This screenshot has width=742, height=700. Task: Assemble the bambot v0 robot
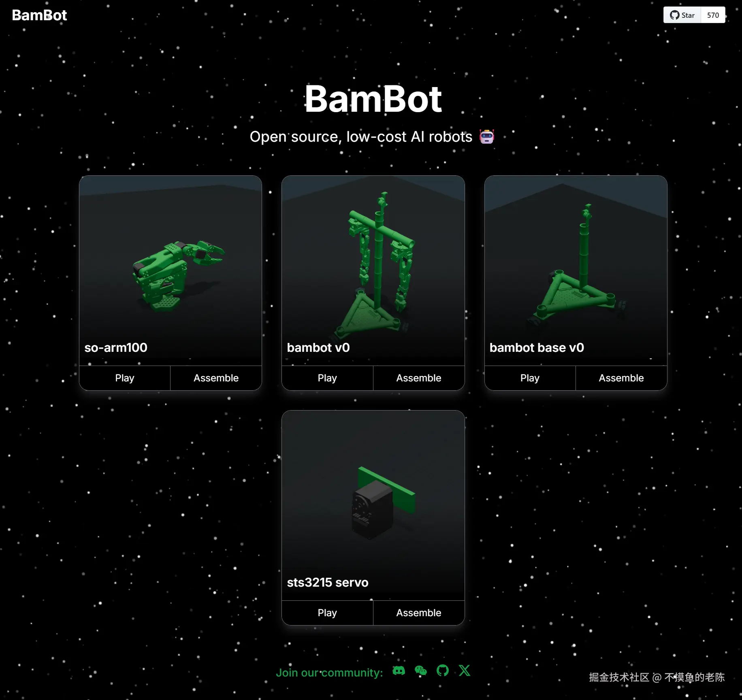pyautogui.click(x=419, y=378)
